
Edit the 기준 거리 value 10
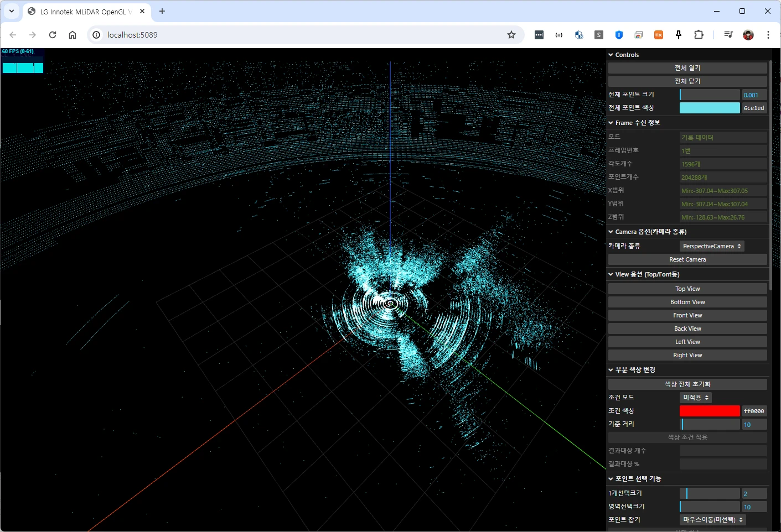pyautogui.click(x=754, y=424)
